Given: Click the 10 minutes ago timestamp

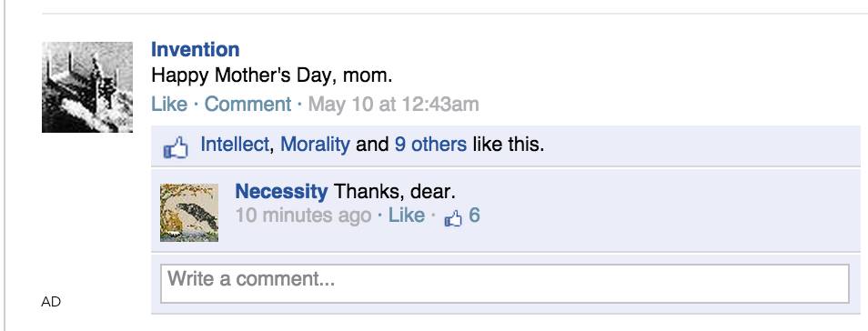Looking at the screenshot, I should [303, 215].
